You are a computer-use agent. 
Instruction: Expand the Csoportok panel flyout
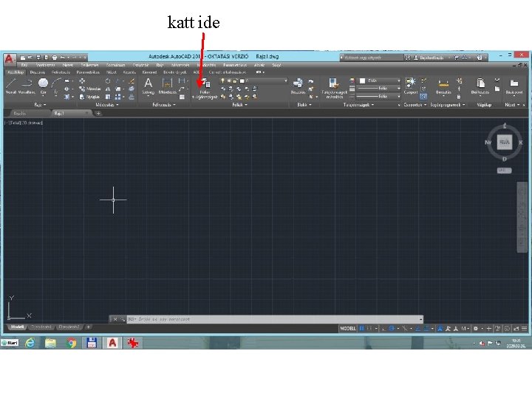tap(415, 105)
